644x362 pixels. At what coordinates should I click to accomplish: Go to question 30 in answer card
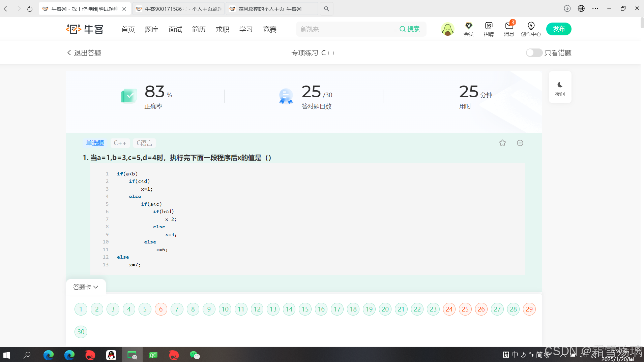tap(81, 332)
